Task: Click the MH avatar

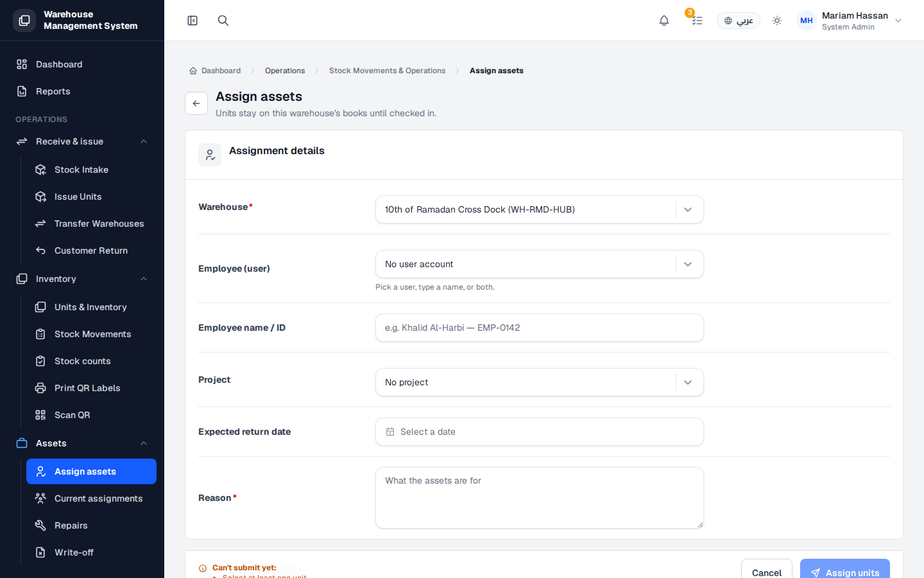Action: point(807,21)
